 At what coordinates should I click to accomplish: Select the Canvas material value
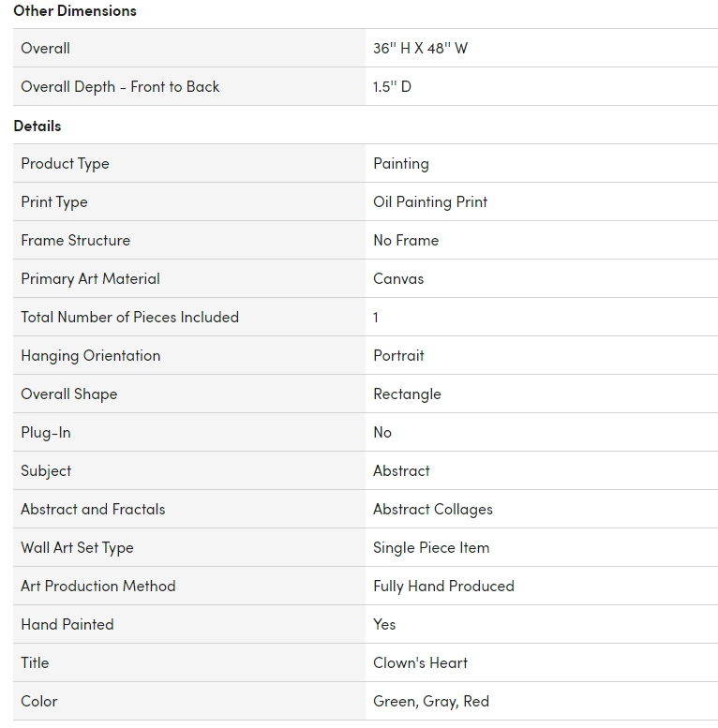click(398, 279)
